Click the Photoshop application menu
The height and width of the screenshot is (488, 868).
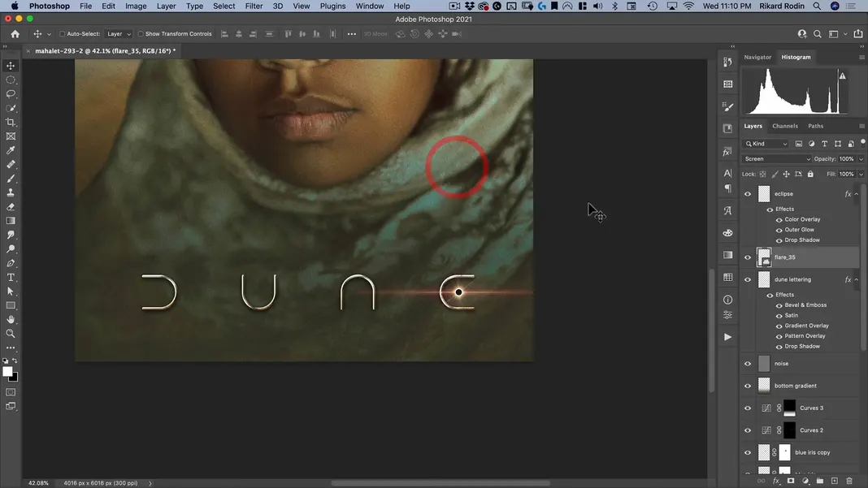point(50,6)
